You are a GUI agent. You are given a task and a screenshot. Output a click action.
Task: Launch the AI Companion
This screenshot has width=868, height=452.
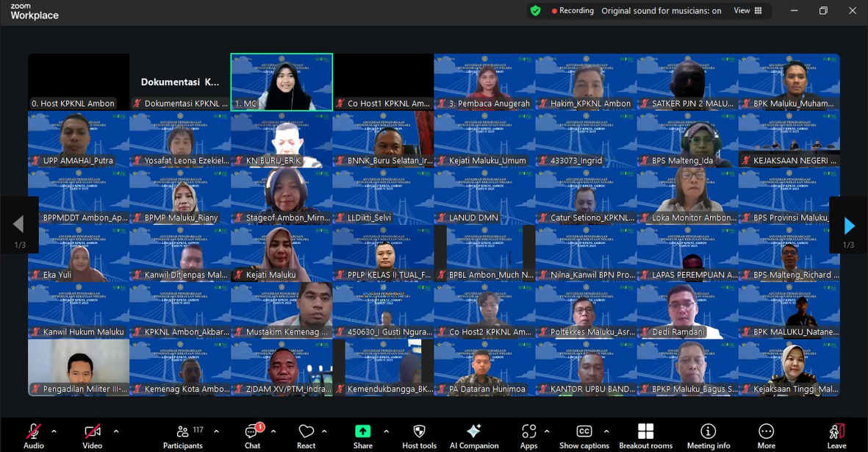pos(473,436)
